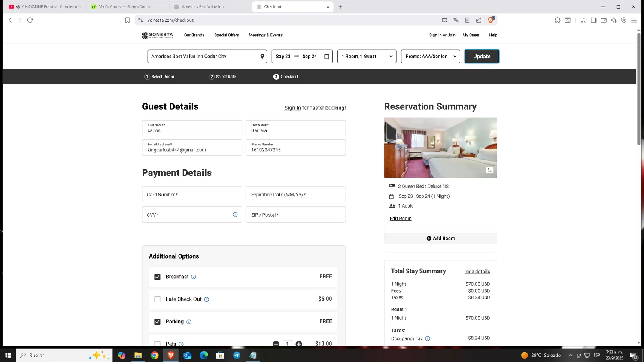Click the Update button
The height and width of the screenshot is (362, 644).
pos(482,56)
